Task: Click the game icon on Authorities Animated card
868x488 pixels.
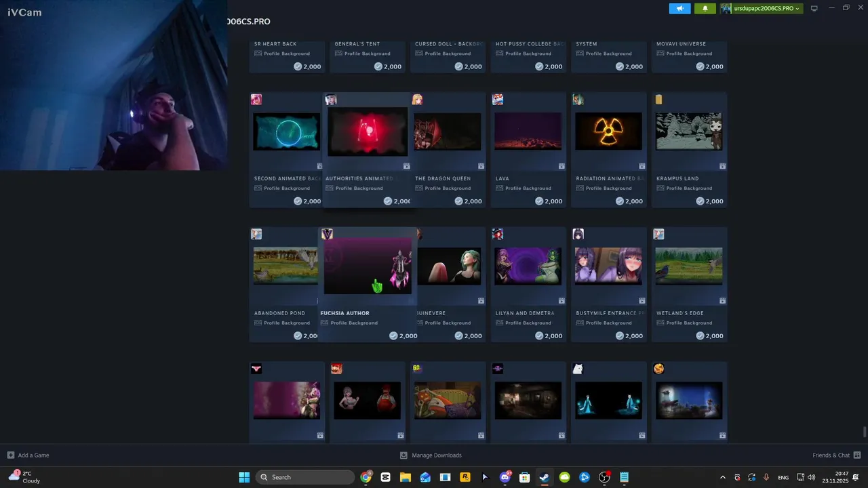Action: pyautogui.click(x=331, y=100)
